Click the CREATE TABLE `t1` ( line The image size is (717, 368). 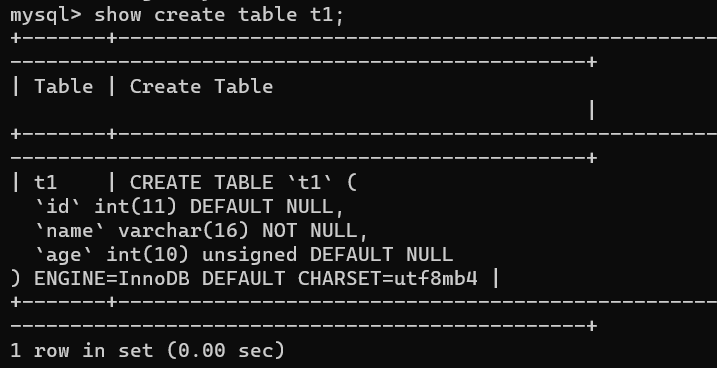click(243, 182)
